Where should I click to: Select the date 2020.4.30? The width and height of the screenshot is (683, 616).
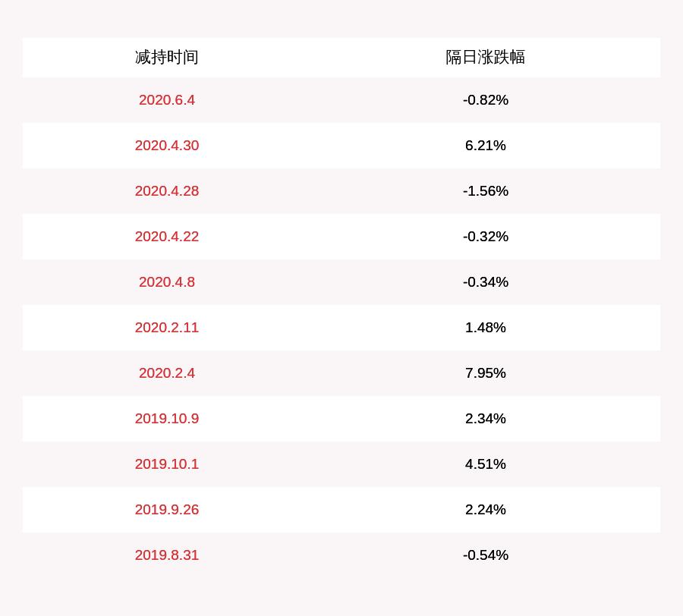[167, 146]
